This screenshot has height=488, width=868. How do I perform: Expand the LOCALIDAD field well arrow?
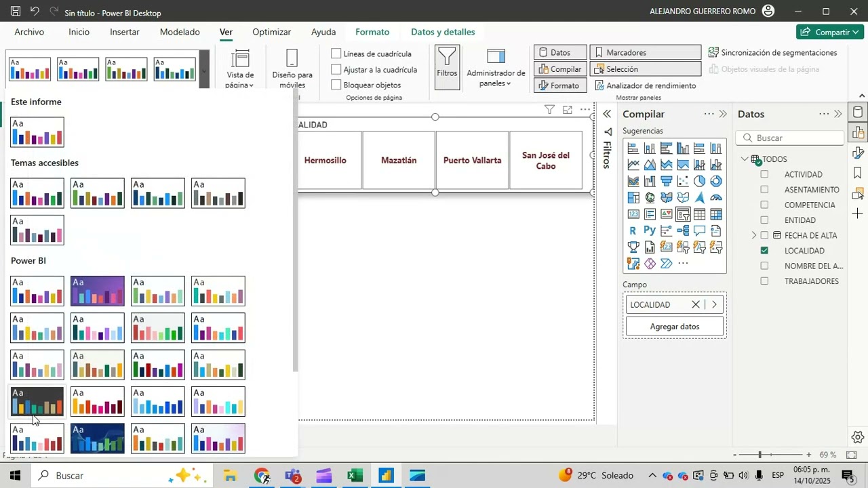pyautogui.click(x=714, y=305)
